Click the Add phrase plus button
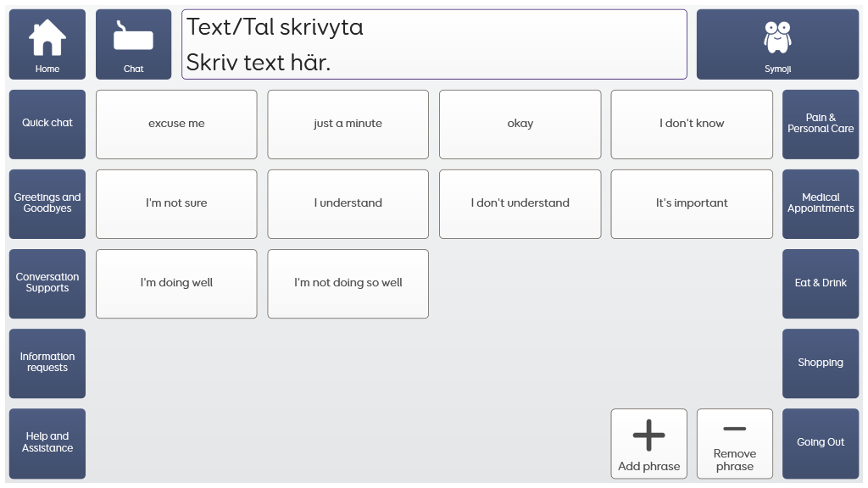The width and height of the screenshot is (868, 488). click(x=648, y=443)
